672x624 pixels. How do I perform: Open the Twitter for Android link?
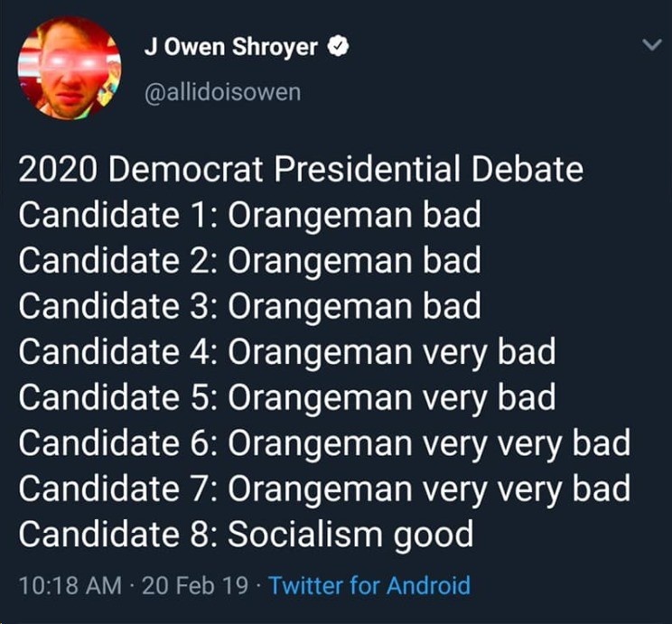tap(369, 585)
